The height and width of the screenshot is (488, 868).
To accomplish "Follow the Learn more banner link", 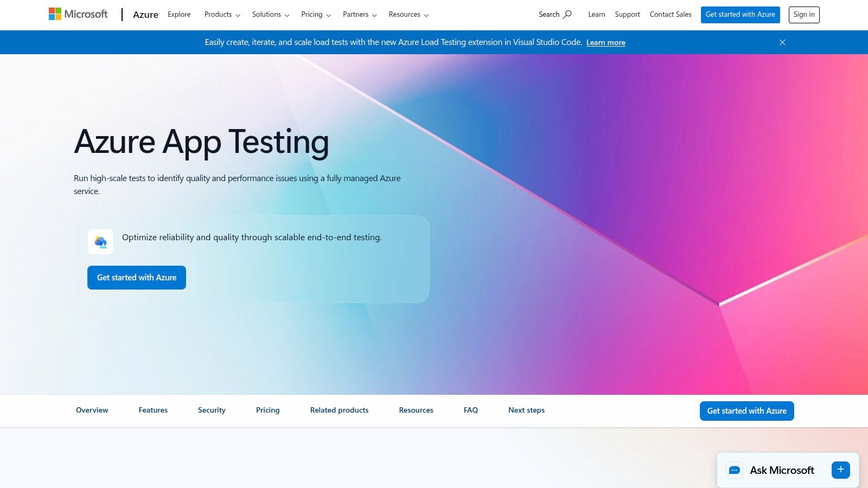I will [x=605, y=42].
